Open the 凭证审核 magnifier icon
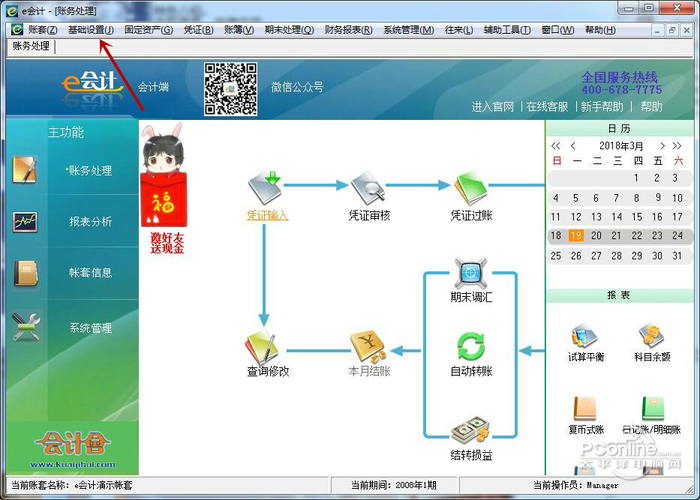The width and height of the screenshot is (700, 500). click(x=368, y=188)
